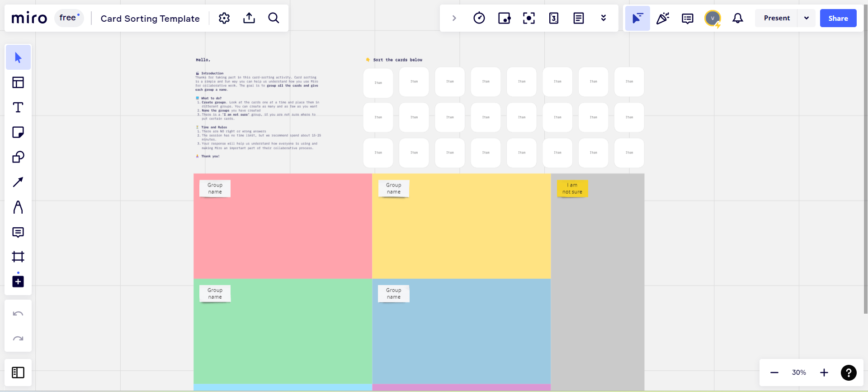Viewport: 868px width, 392px height.
Task: Click the Redo arrow
Action: [x=18, y=339]
